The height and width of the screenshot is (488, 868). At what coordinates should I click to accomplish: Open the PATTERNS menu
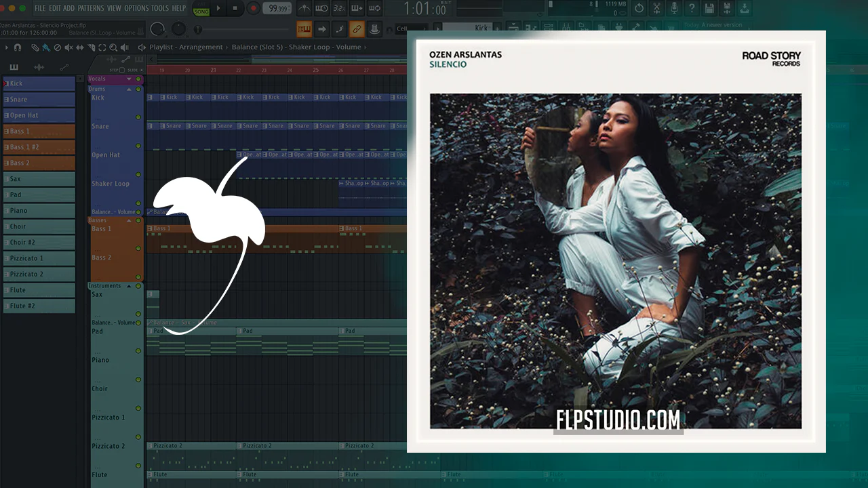click(91, 8)
